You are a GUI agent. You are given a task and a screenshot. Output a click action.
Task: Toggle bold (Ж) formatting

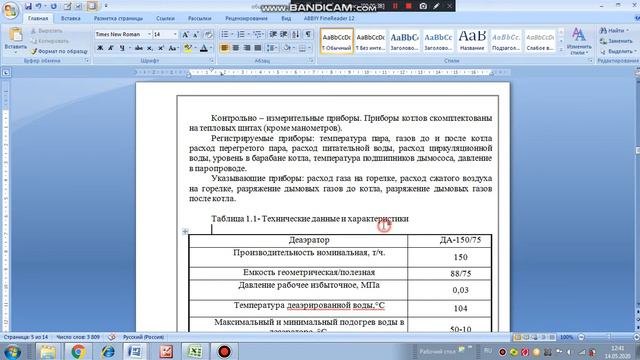coord(100,48)
